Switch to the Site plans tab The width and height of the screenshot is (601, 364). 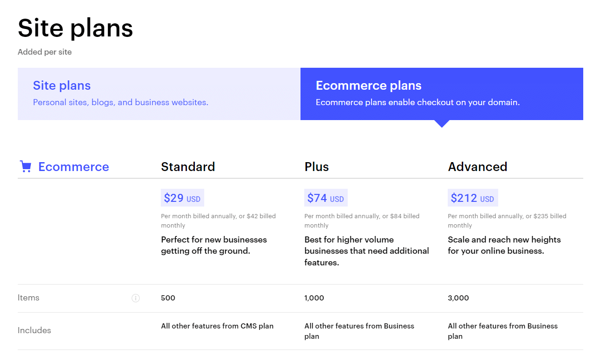[x=159, y=93]
